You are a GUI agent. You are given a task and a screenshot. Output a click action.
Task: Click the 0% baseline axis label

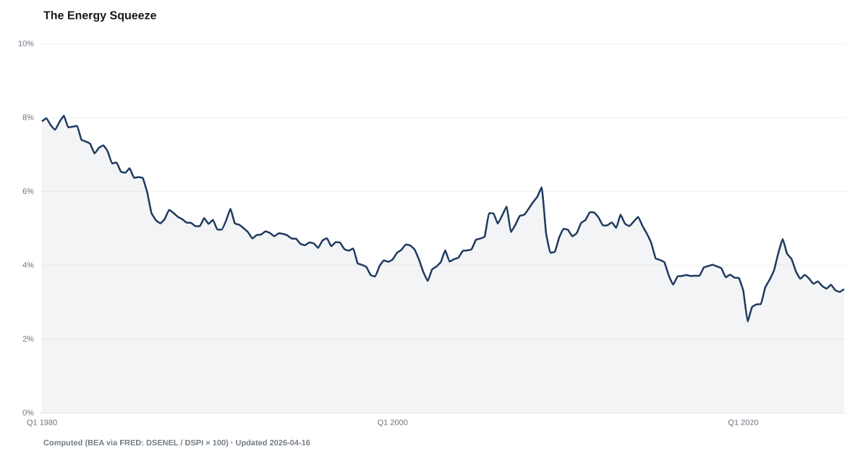coord(27,413)
